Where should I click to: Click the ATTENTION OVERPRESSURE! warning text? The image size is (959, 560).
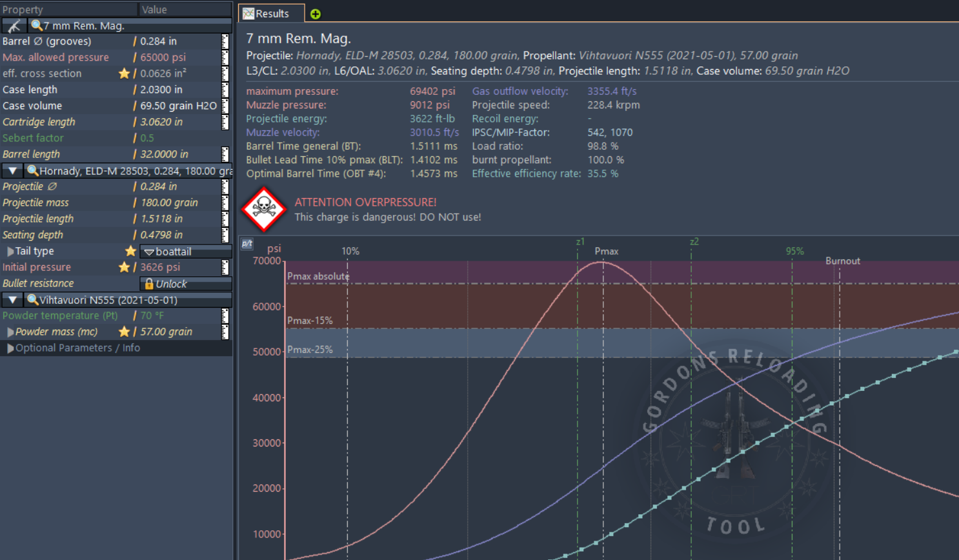tap(365, 202)
